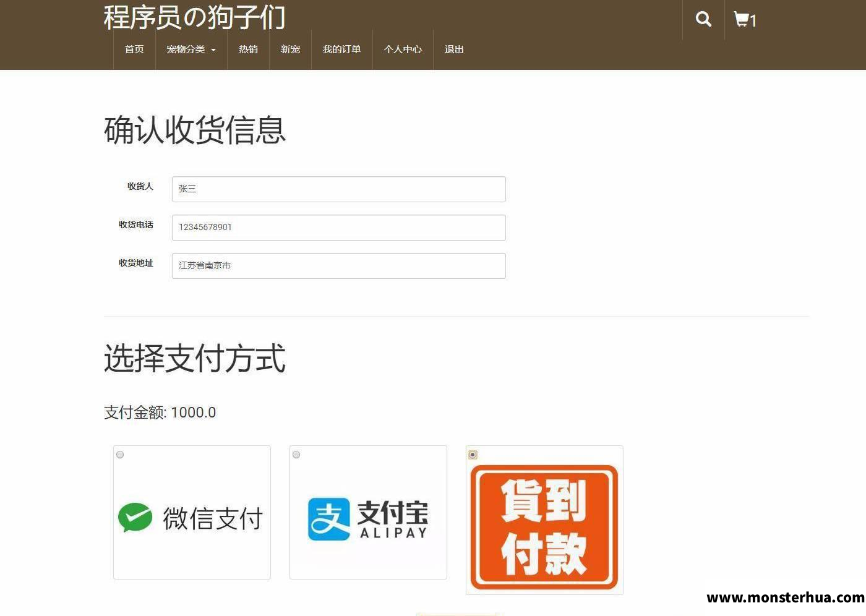Screen dimensions: 866x616
Task: Open the 热销 navigation item
Action: point(248,49)
